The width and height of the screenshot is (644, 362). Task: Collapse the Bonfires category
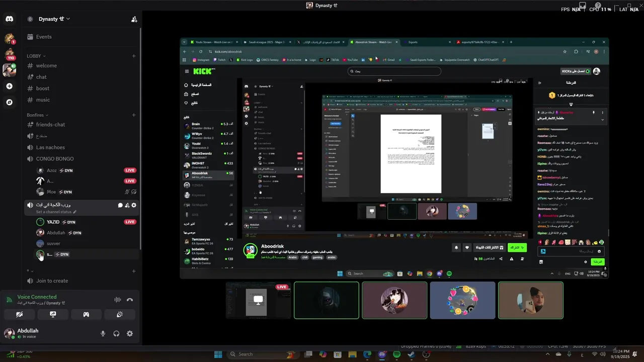38,115
